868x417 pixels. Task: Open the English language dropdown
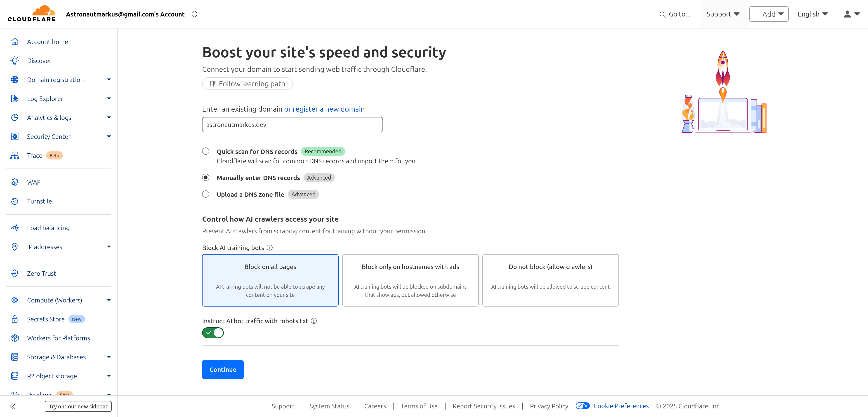(x=812, y=14)
